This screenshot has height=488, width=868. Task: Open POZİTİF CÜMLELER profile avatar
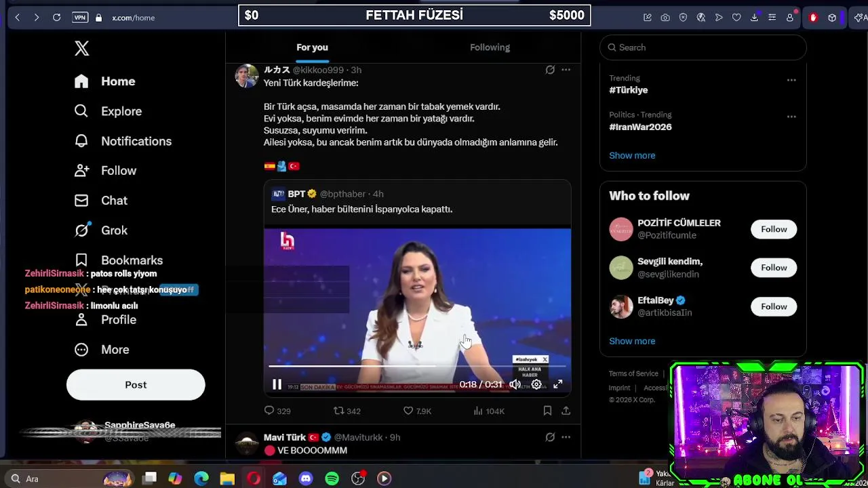620,229
